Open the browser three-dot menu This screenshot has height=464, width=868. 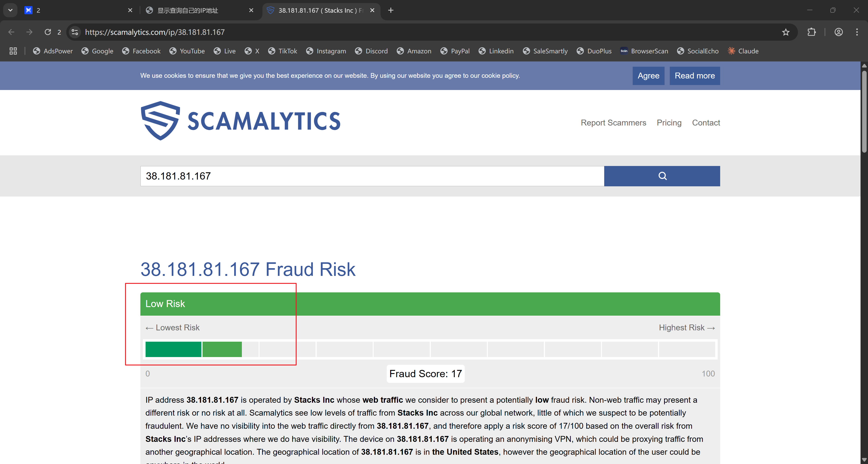[x=857, y=32]
